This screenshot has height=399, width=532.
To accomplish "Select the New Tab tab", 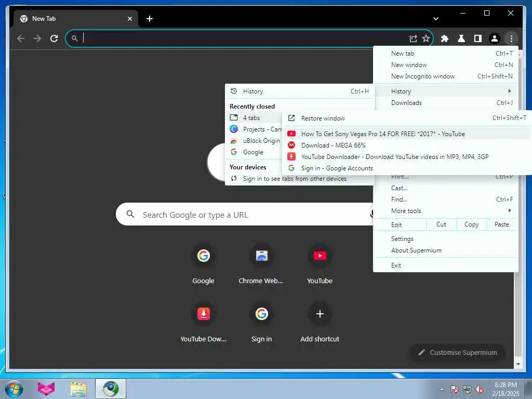I will coord(76,19).
